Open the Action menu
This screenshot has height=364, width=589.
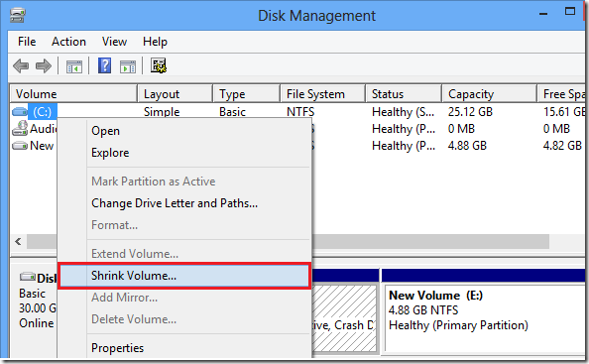click(x=68, y=42)
